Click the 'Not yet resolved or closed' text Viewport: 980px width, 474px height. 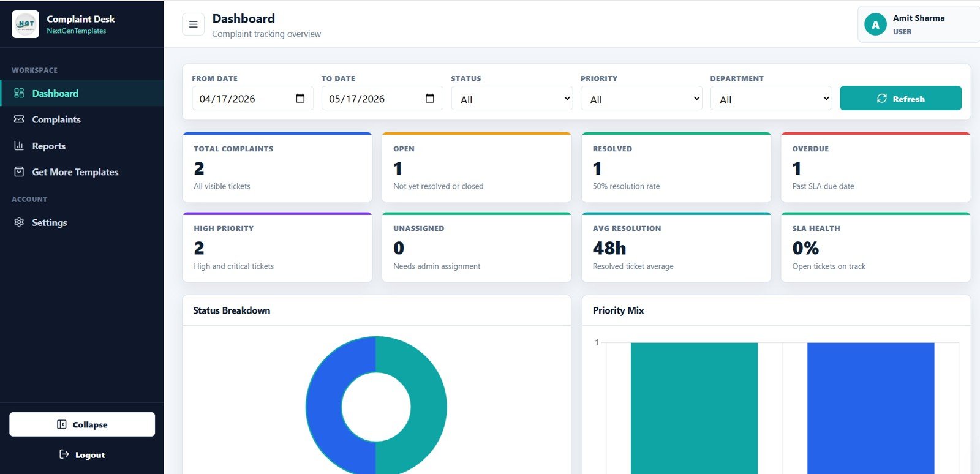[x=439, y=186]
